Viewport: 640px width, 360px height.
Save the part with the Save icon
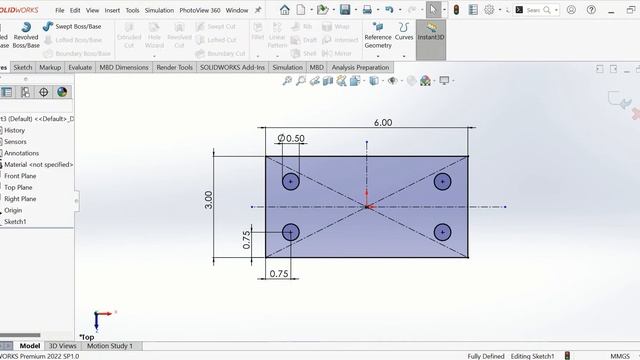(x=345, y=10)
